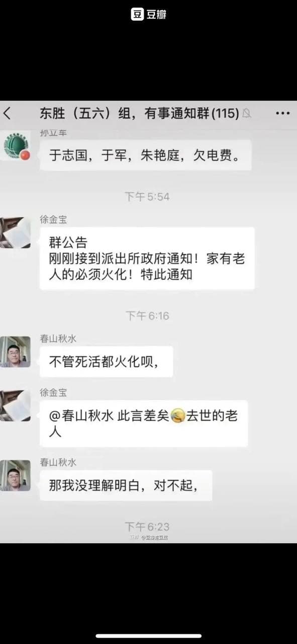Tap the laughing-crying emoji in message
Image resolution: width=297 pixels, height=644 pixels.
click(x=177, y=416)
